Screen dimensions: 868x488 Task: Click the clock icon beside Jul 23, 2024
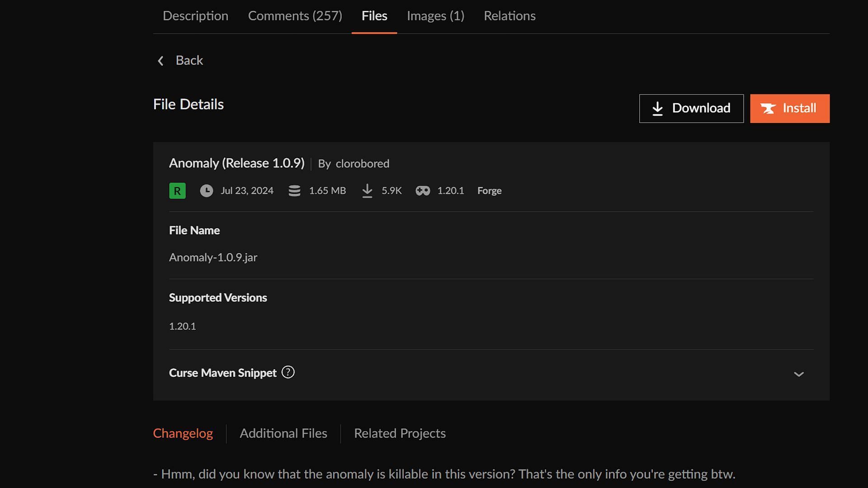pyautogui.click(x=207, y=191)
